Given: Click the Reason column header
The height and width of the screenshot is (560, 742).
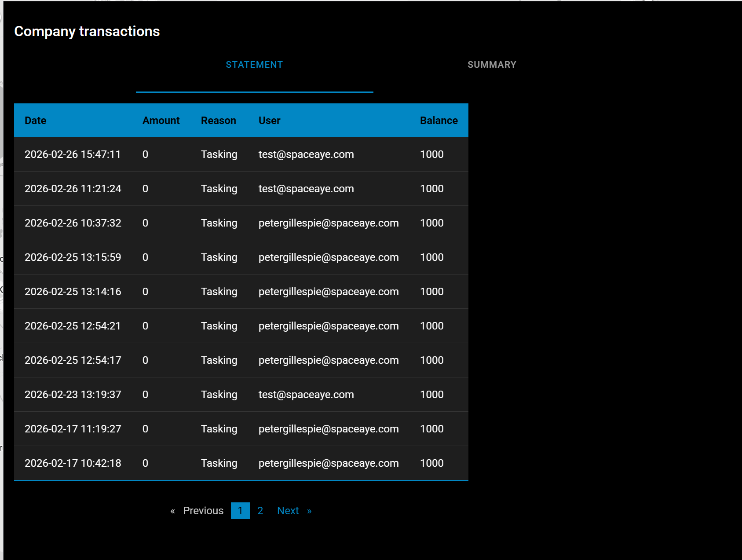Looking at the screenshot, I should (218, 121).
